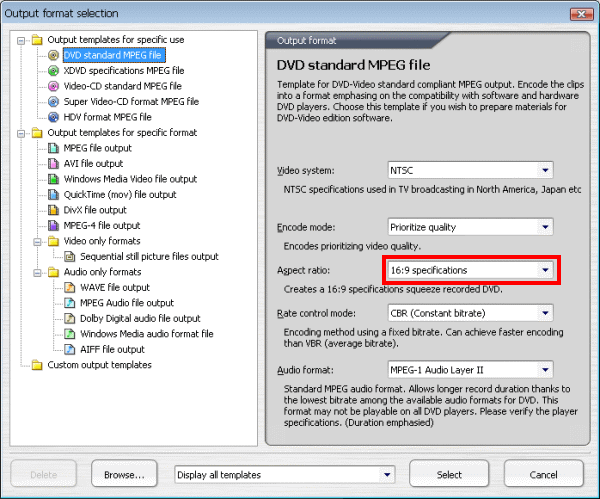Image resolution: width=600 pixels, height=499 pixels.
Task: Pick Sequential still picture files output
Action: point(149,256)
